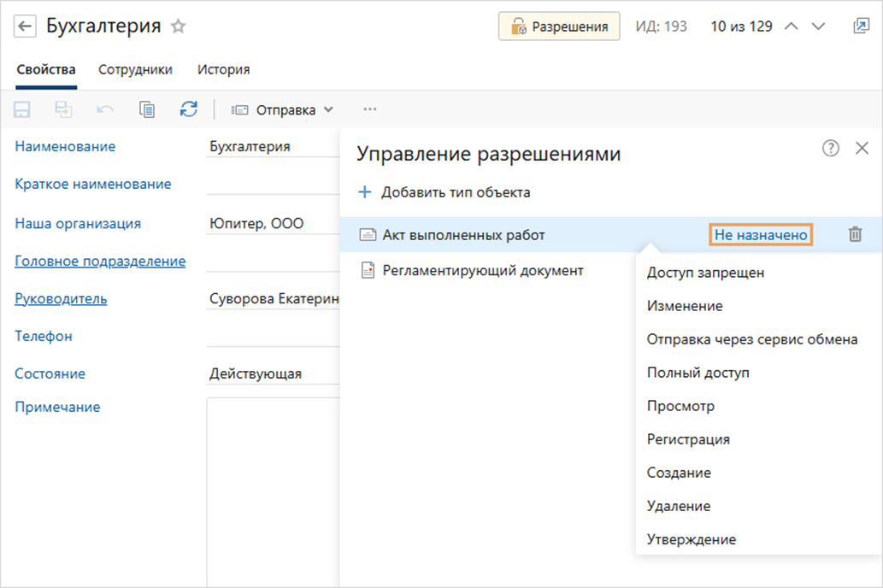Click the Примечание text area
Screen dimensions: 883x588
coord(274,492)
